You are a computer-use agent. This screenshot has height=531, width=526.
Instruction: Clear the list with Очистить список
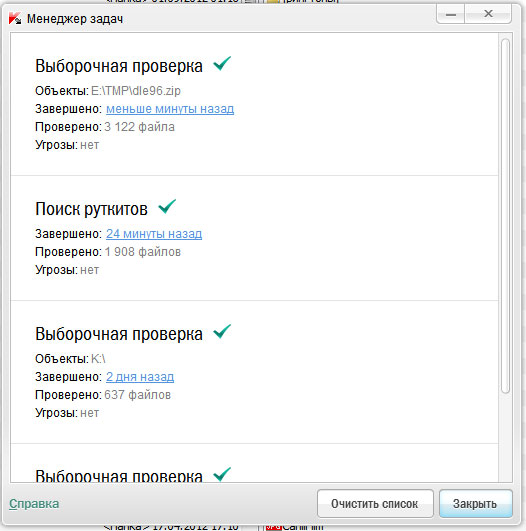point(375,504)
